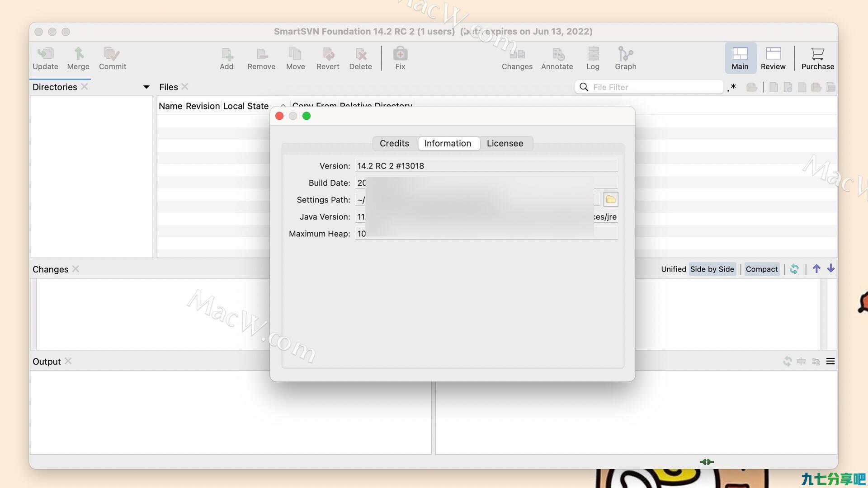868x488 pixels.
Task: Sort by Name column header
Action: click(x=170, y=106)
